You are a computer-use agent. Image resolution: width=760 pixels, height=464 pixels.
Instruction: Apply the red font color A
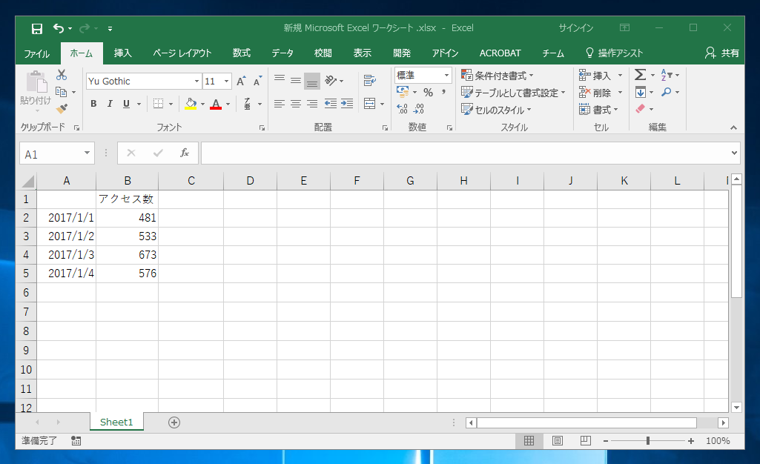pyautogui.click(x=216, y=104)
